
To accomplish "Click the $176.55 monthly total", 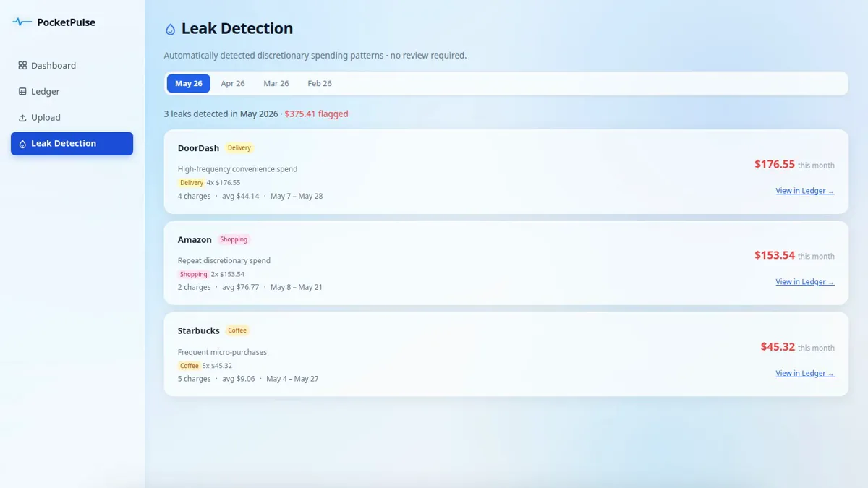I will pos(775,164).
